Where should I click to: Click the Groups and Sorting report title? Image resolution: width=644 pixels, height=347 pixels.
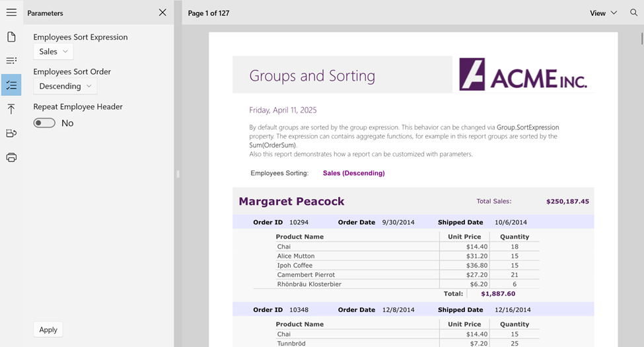[x=312, y=76]
